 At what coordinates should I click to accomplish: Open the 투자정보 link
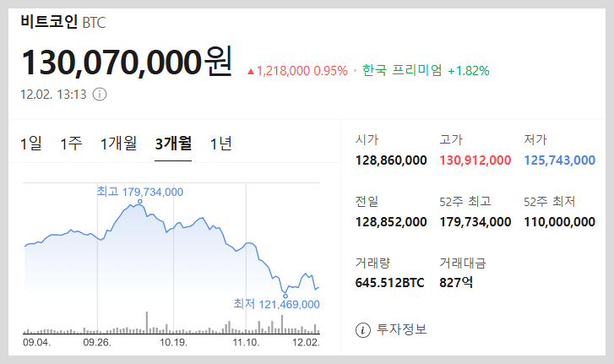click(402, 329)
